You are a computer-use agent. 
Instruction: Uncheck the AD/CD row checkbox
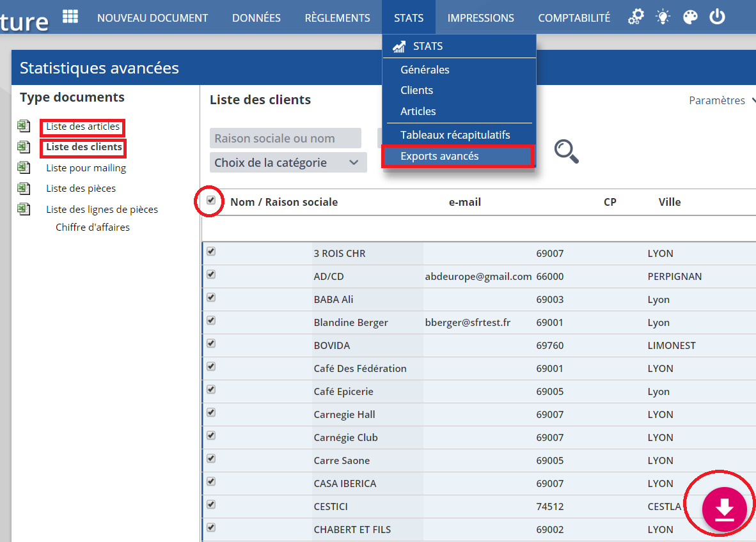click(211, 274)
